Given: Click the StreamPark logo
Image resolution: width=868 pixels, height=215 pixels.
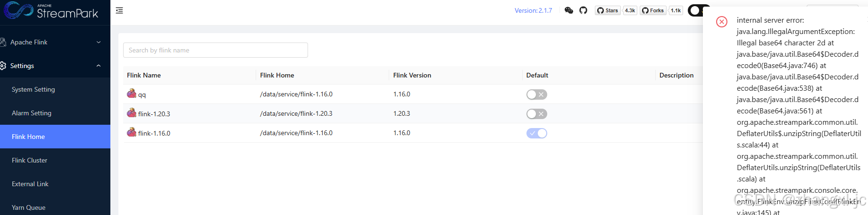Looking at the screenshot, I should pos(51,10).
